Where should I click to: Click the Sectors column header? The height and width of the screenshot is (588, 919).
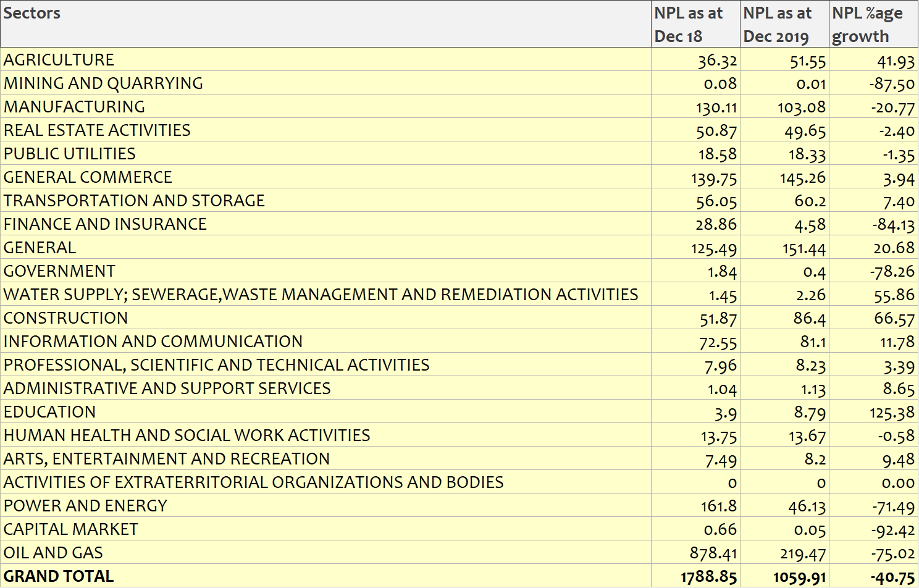coord(32,14)
